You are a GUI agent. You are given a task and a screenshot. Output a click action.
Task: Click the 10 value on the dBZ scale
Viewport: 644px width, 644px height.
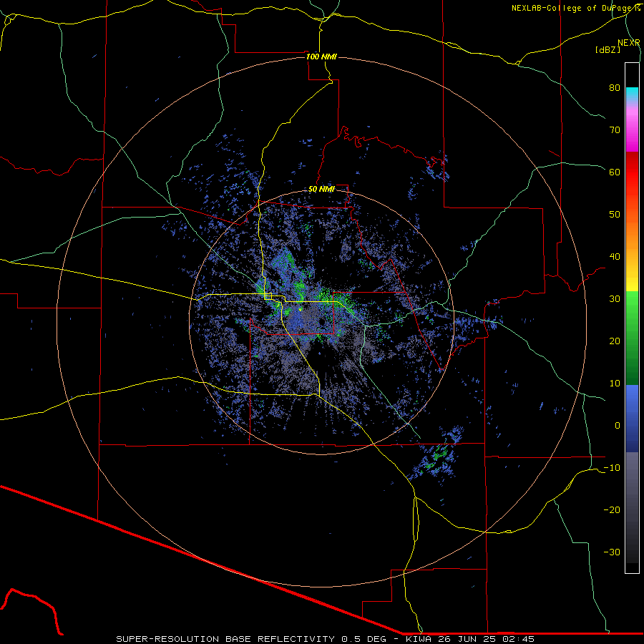coord(615,384)
